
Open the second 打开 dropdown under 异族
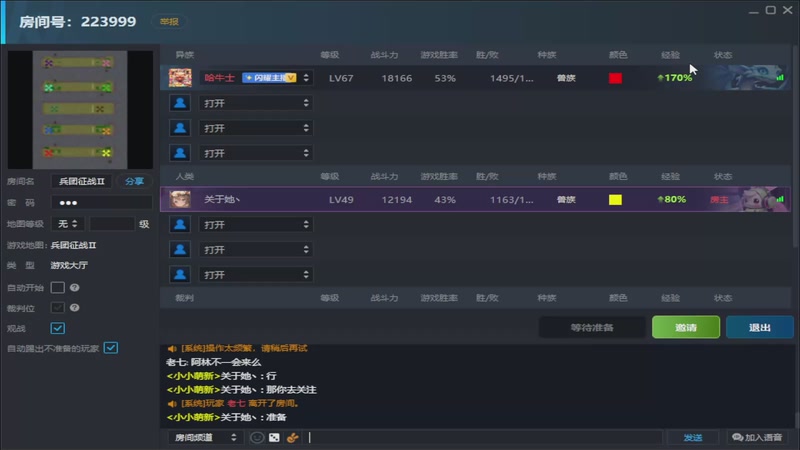click(256, 128)
